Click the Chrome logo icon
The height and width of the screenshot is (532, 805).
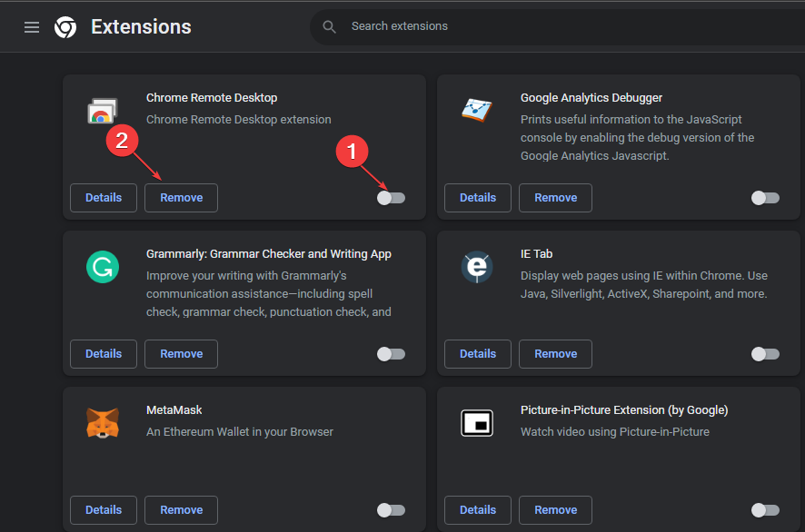point(65,27)
